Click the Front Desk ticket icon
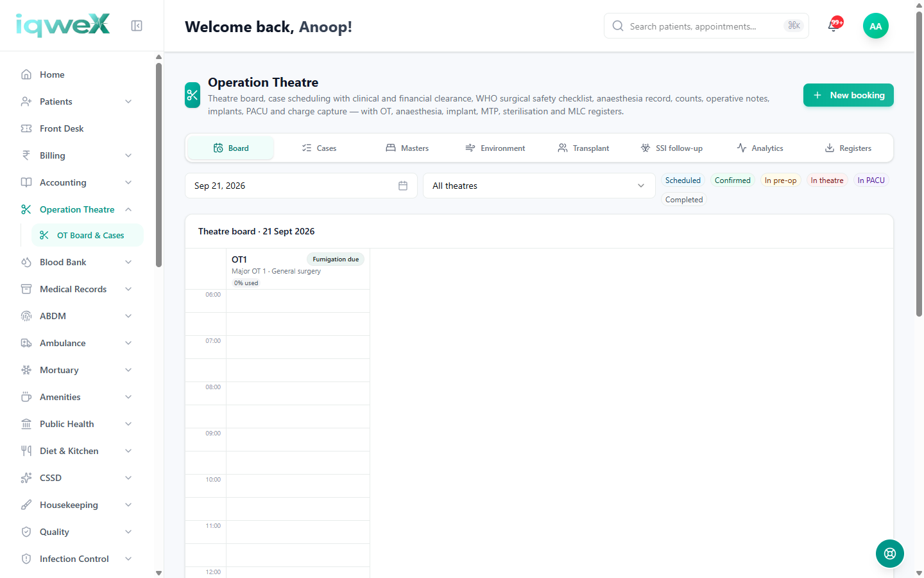This screenshot has width=924, height=578. 26,128
